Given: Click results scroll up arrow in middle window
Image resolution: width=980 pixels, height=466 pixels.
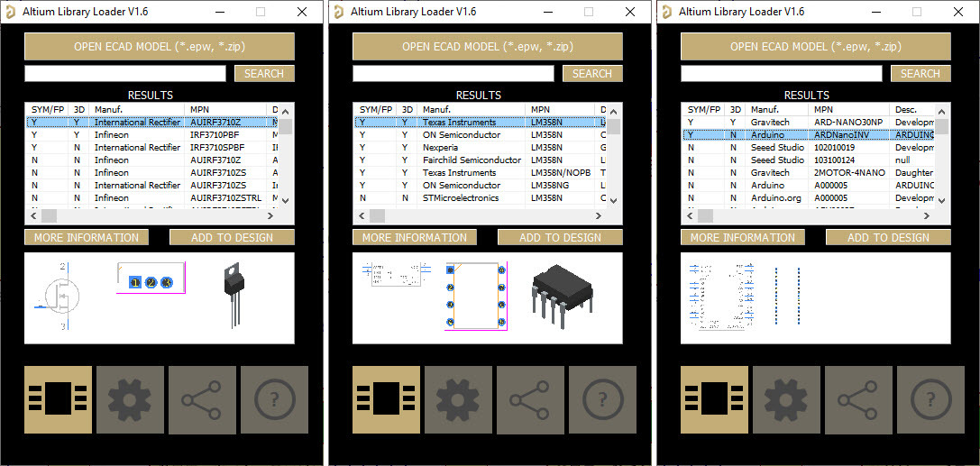Looking at the screenshot, I should point(613,112).
